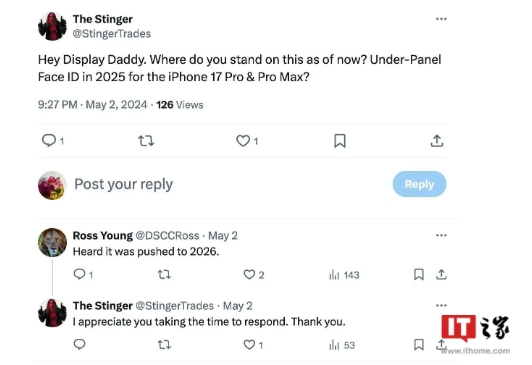Like the thank-you reply from The Stinger
532x365 pixels.
pyautogui.click(x=249, y=345)
